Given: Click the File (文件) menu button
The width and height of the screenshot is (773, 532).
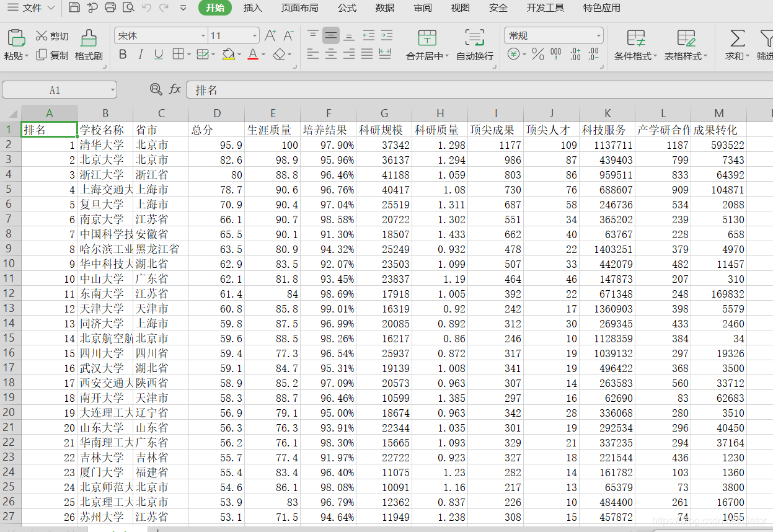Looking at the screenshot, I should pos(32,8).
